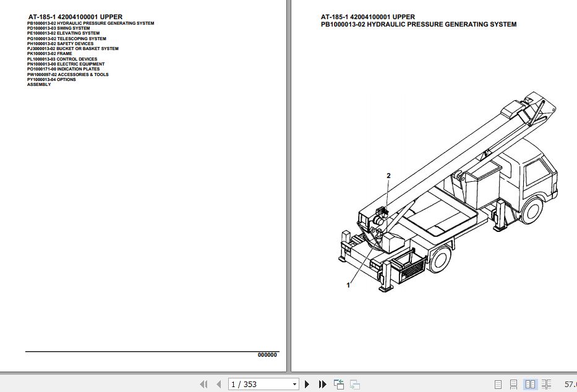Click callout number 1 on the diagram
Image resolution: width=577 pixels, height=392 pixels.
pos(348,286)
